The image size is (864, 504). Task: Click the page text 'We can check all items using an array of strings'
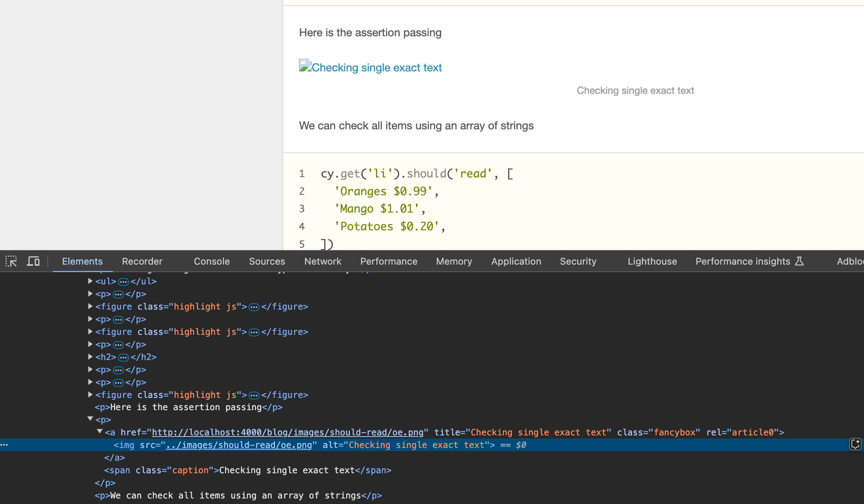click(x=416, y=125)
